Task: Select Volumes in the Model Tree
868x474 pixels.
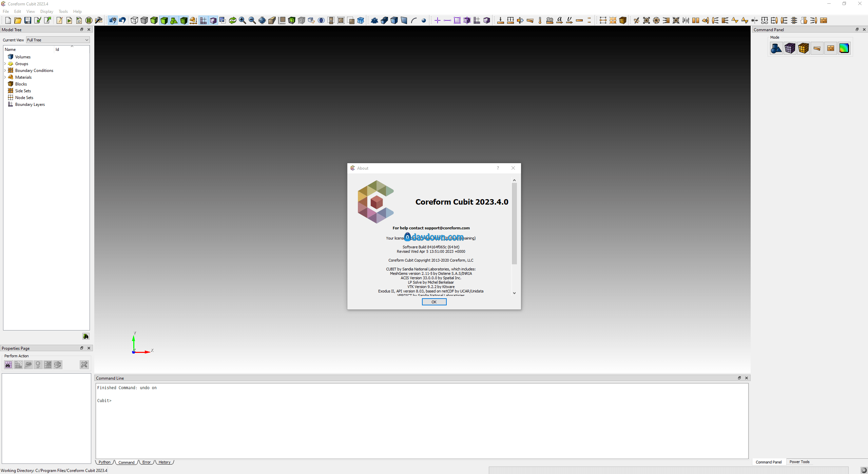Action: click(23, 57)
